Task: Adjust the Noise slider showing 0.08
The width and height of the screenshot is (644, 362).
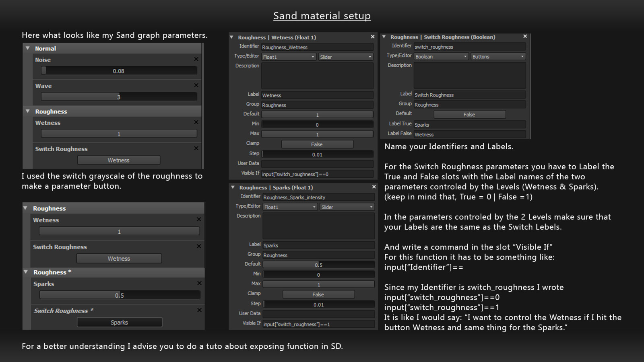Action: click(x=119, y=71)
